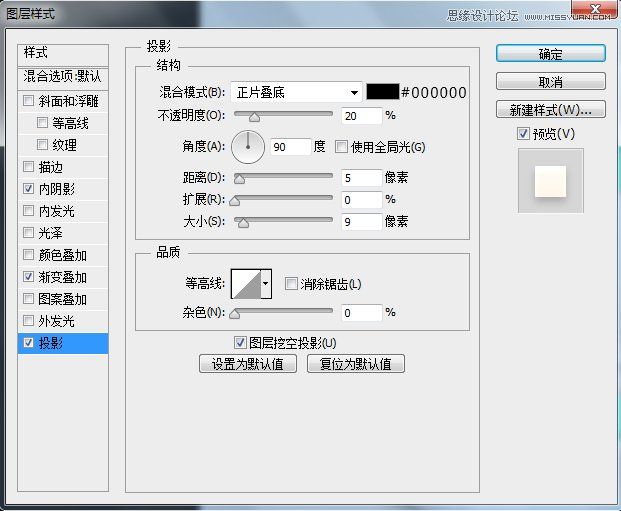The width and height of the screenshot is (621, 511).
Task: Select the 颜色叠加 style row label
Action: pos(63,255)
